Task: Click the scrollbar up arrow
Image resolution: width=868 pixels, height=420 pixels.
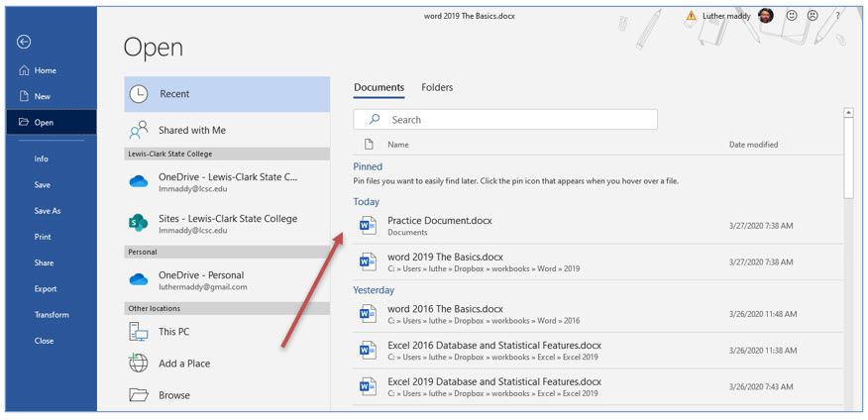Action: point(848,113)
